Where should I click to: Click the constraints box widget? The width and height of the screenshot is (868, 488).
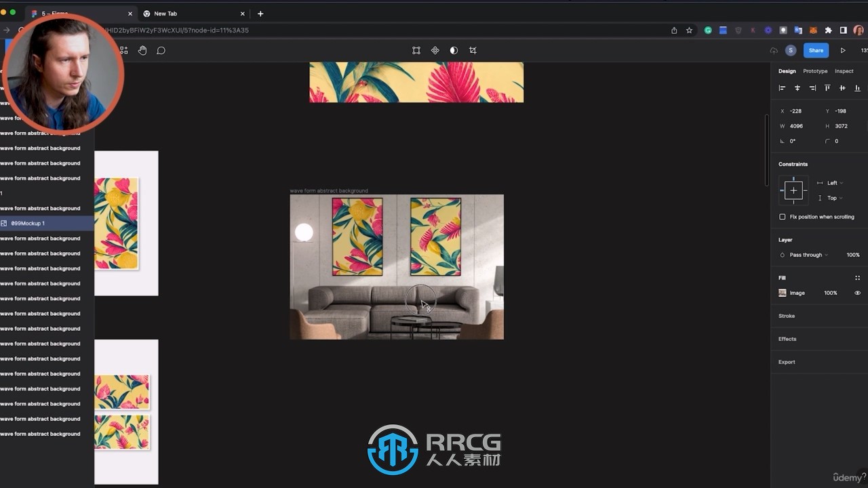tap(793, 190)
